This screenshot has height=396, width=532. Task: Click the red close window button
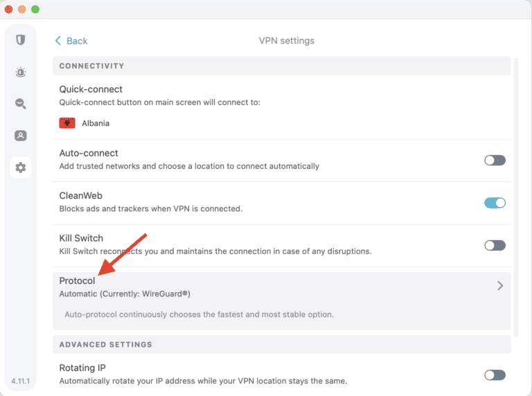click(9, 9)
